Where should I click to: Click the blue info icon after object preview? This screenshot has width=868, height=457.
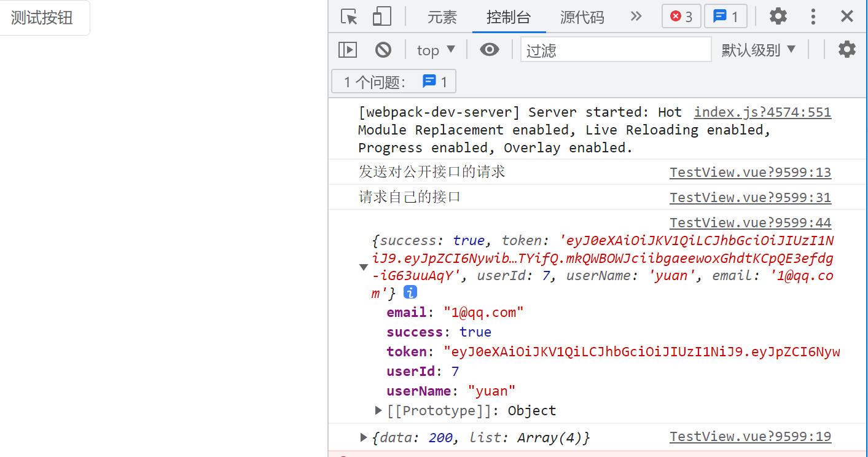tap(410, 292)
